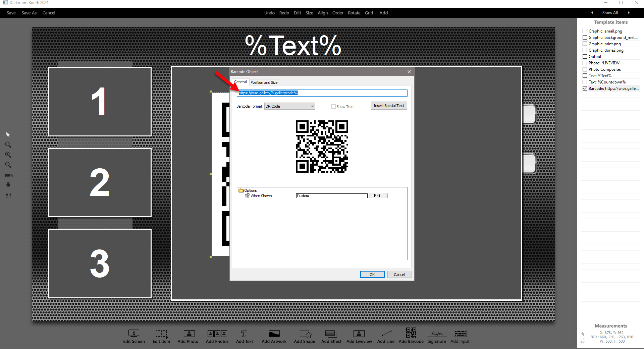Screen dimensions: 644x349
Task: Add Photos group to the template
Action: (217, 336)
